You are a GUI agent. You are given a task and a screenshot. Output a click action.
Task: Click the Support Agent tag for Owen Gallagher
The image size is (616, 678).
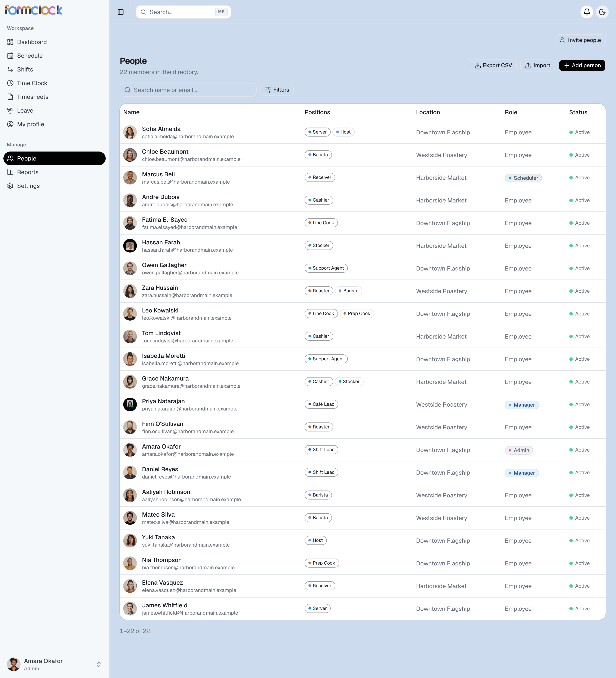pyautogui.click(x=326, y=268)
